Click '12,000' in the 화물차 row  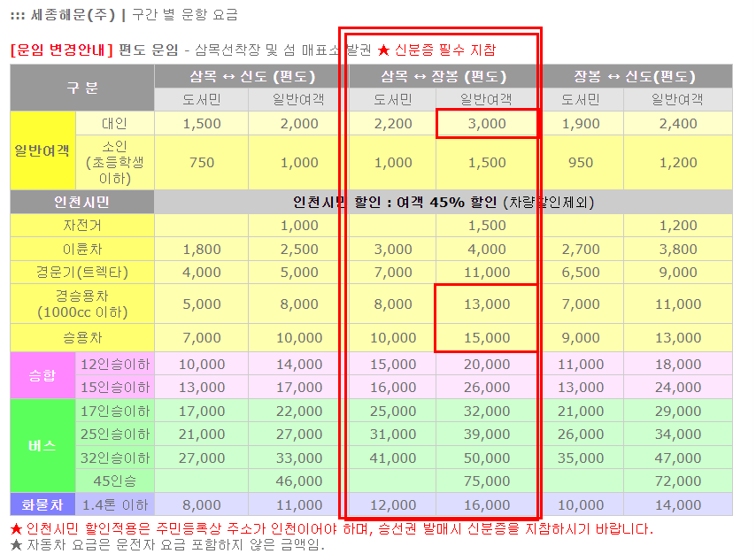(393, 504)
